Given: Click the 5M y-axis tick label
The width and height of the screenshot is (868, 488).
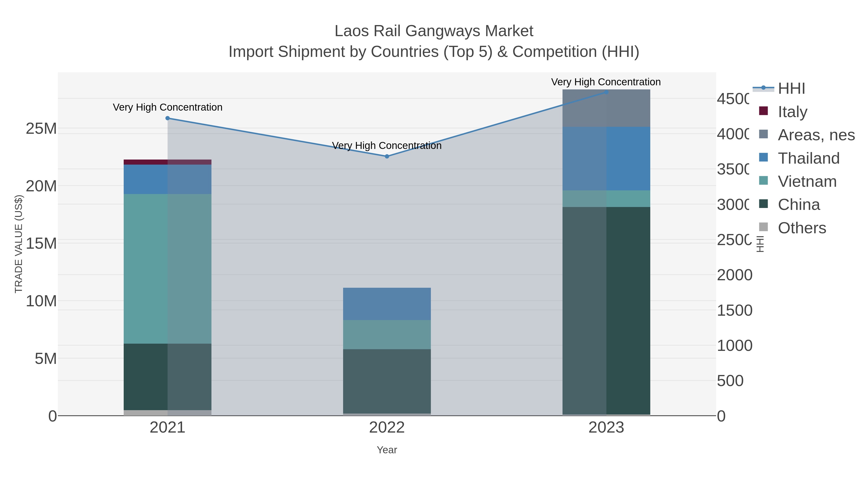Looking at the screenshot, I should point(46,358).
